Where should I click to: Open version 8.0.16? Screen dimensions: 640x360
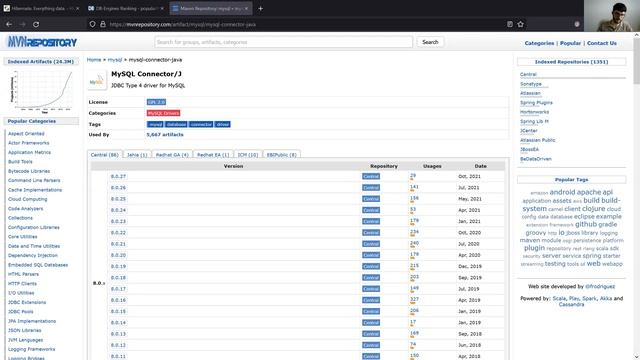(x=118, y=300)
